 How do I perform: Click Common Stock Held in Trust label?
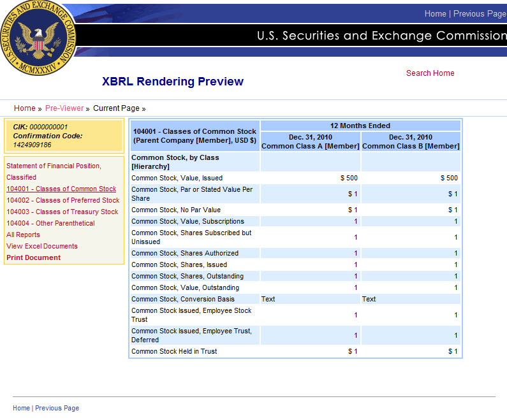(174, 352)
